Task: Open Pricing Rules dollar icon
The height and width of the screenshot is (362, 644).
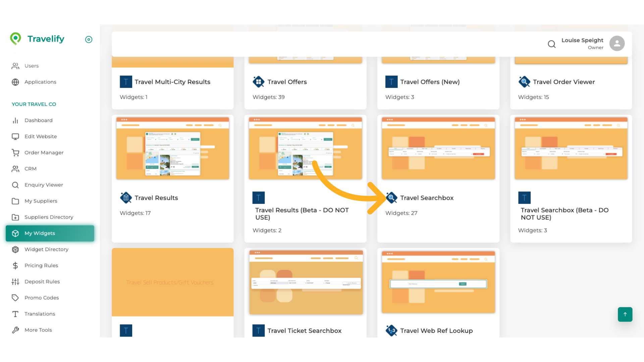Action: [x=15, y=265]
